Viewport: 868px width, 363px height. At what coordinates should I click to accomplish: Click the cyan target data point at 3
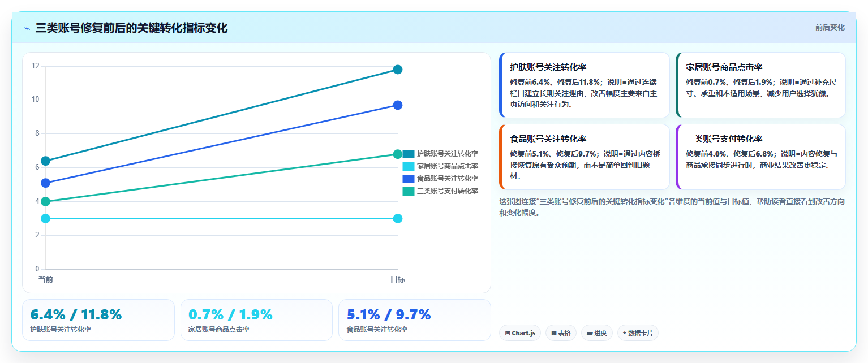[398, 219]
